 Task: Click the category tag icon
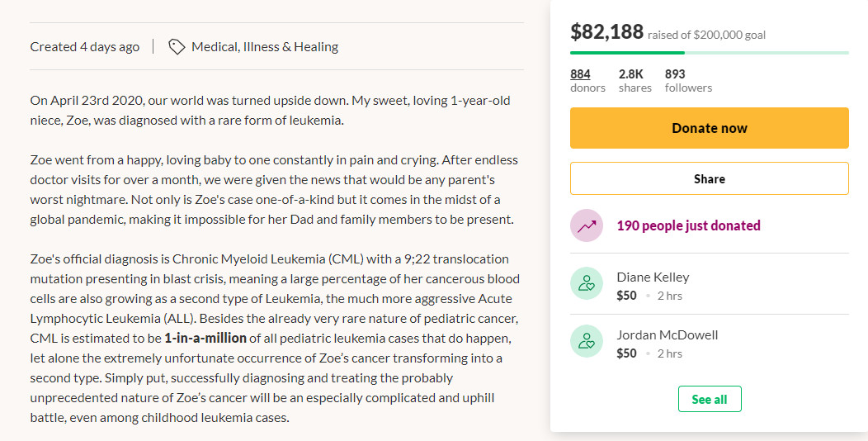[176, 47]
